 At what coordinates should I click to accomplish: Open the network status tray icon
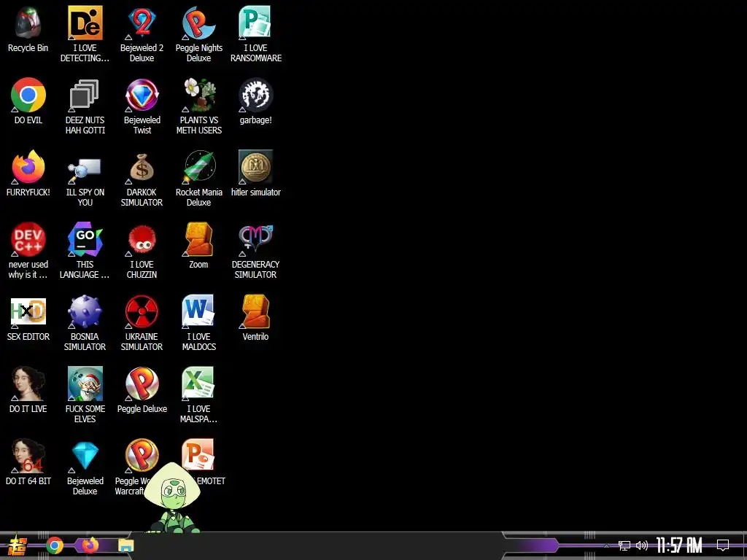pyautogui.click(x=624, y=545)
